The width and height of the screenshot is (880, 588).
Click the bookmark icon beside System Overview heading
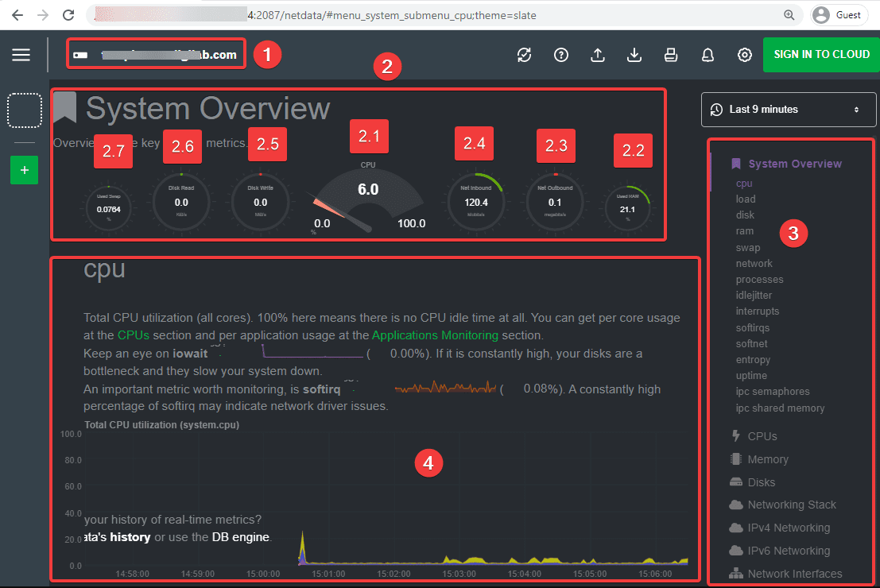pos(64,107)
